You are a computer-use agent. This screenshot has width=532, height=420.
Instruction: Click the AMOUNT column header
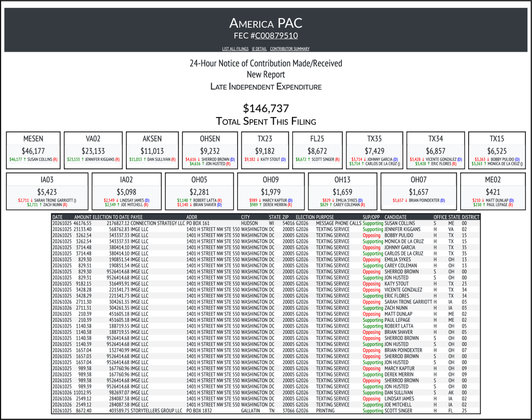(x=83, y=217)
